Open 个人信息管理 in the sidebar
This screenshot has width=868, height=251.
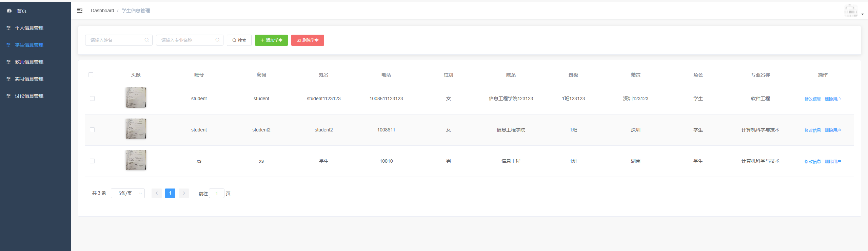click(29, 28)
